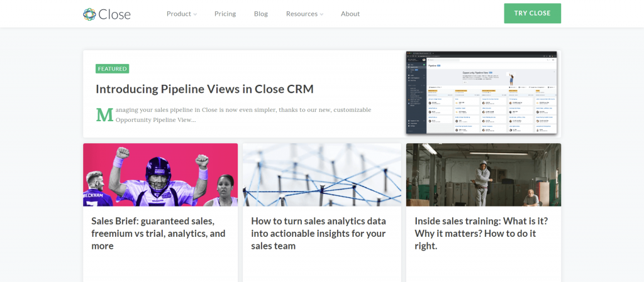Image resolution: width=644 pixels, height=282 pixels.
Task: Open the Pipeline View screenshot thumbnail
Action: click(483, 93)
